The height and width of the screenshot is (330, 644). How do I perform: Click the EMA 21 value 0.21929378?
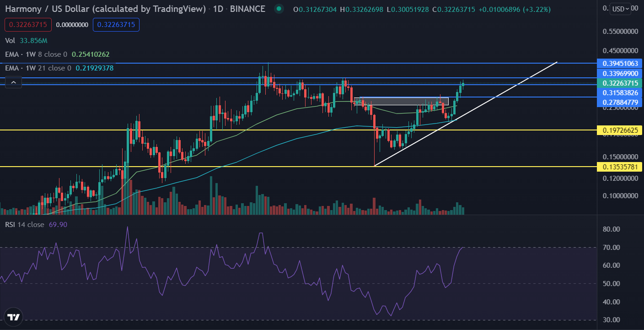point(95,68)
